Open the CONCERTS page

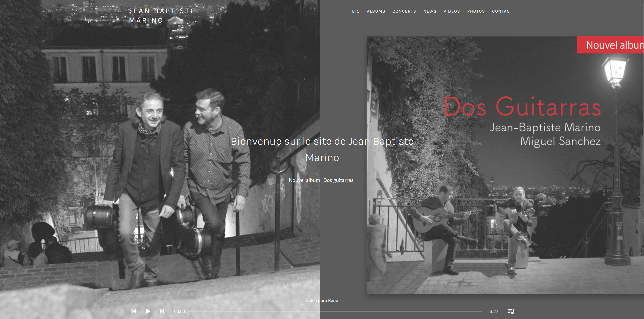pyautogui.click(x=404, y=11)
